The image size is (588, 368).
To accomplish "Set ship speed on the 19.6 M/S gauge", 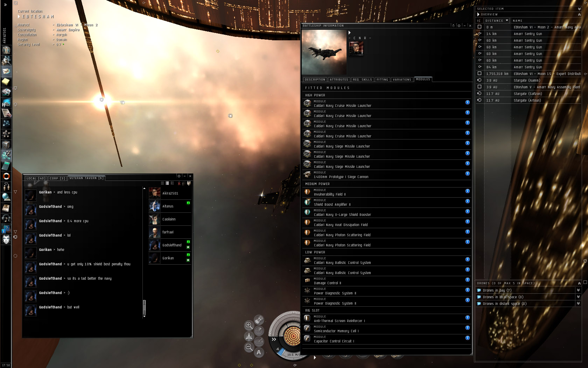I will pyautogui.click(x=293, y=355).
